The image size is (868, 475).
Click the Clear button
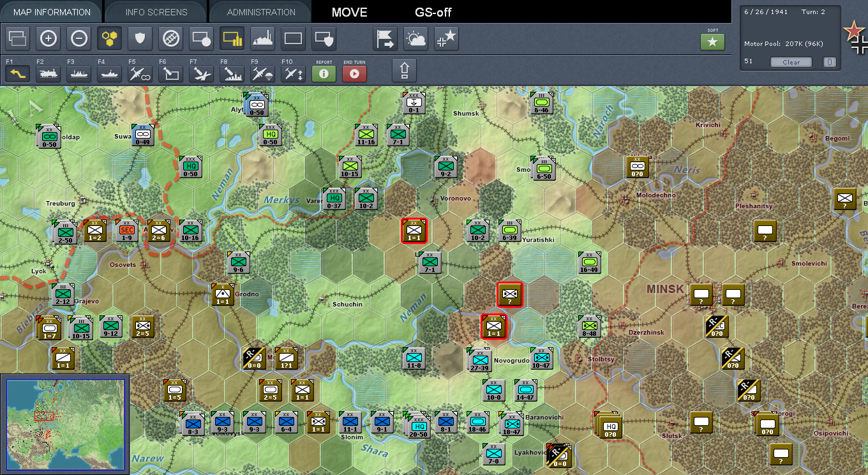(x=791, y=62)
